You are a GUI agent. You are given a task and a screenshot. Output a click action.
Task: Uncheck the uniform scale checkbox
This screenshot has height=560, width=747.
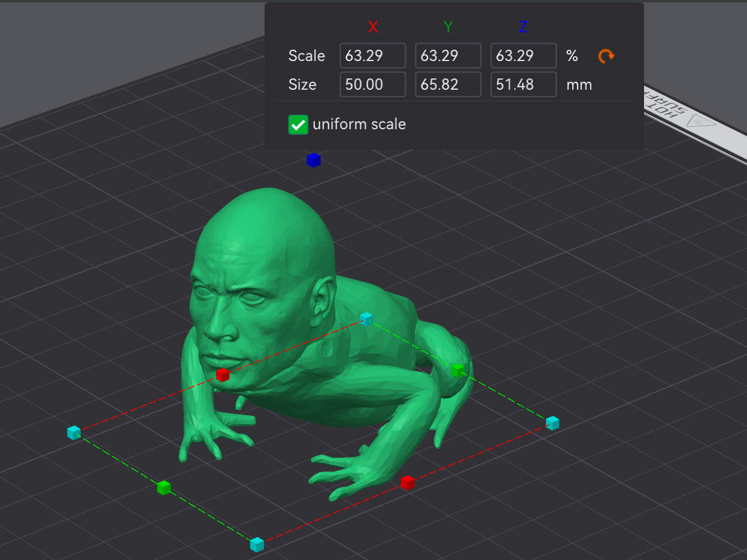tap(298, 124)
